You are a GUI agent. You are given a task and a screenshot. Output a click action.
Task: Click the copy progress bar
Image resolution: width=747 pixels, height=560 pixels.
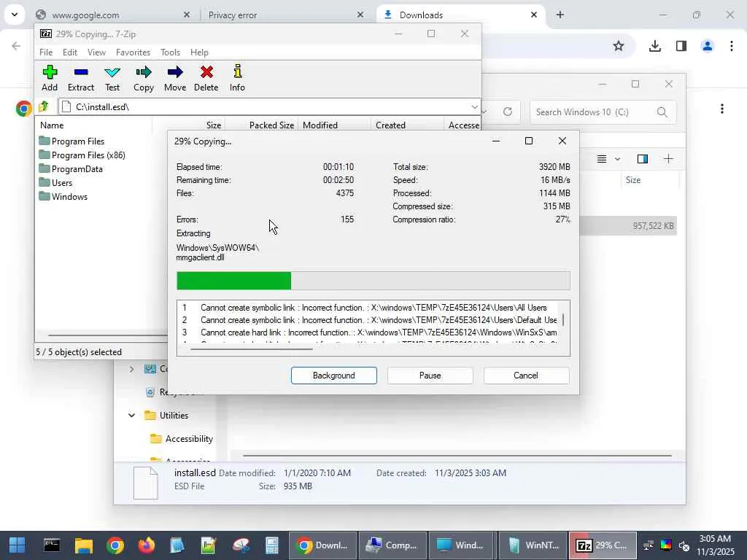point(373,281)
